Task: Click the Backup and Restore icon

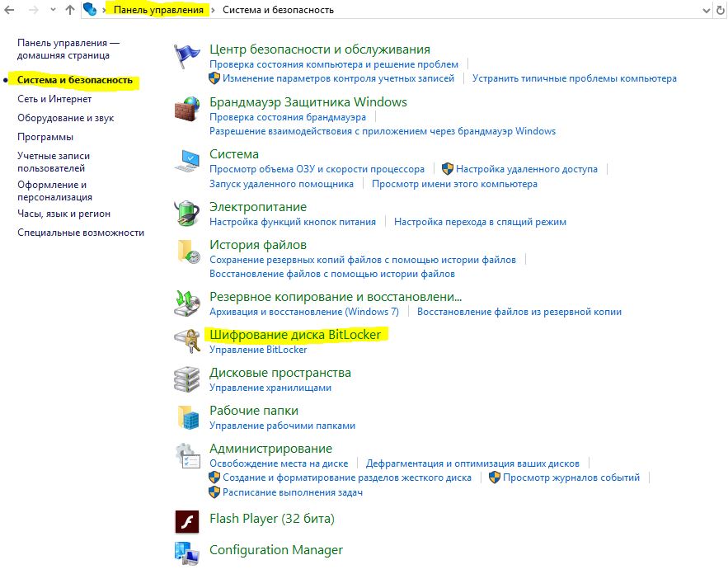Action: click(x=186, y=303)
